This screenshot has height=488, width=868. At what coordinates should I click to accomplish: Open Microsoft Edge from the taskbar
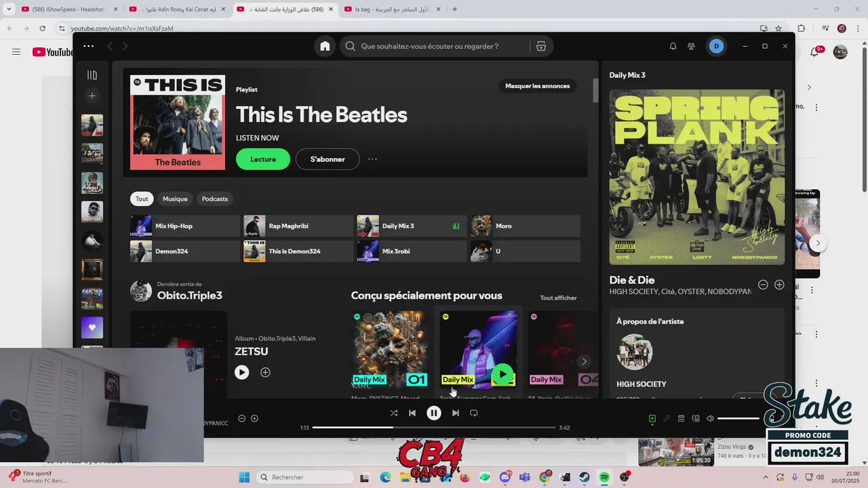tap(385, 477)
